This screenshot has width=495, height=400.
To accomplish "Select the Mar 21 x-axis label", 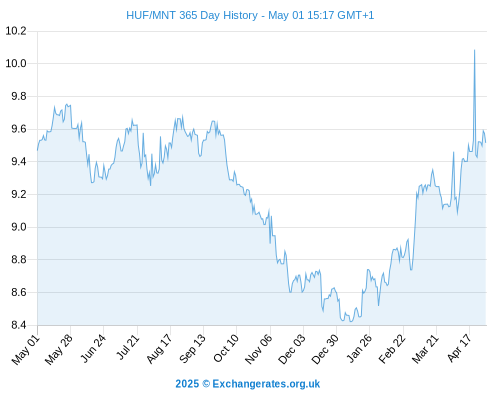I will [425, 348].
